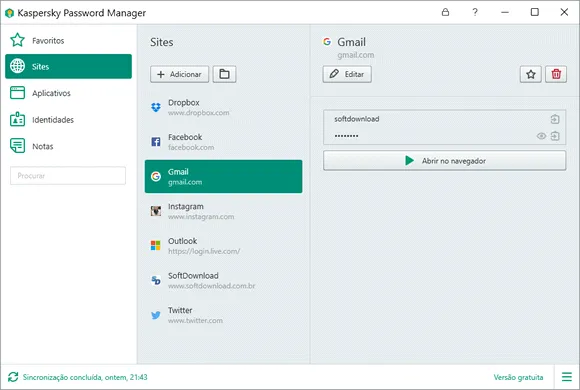
Task: Click the Dropbox logo icon
Action: click(x=156, y=107)
